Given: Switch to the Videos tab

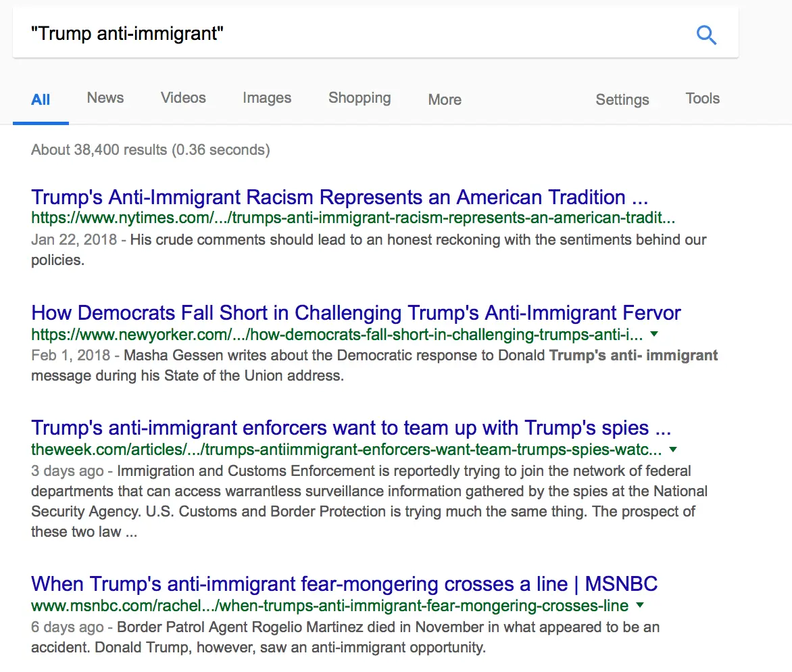Looking at the screenshot, I should 183,98.
